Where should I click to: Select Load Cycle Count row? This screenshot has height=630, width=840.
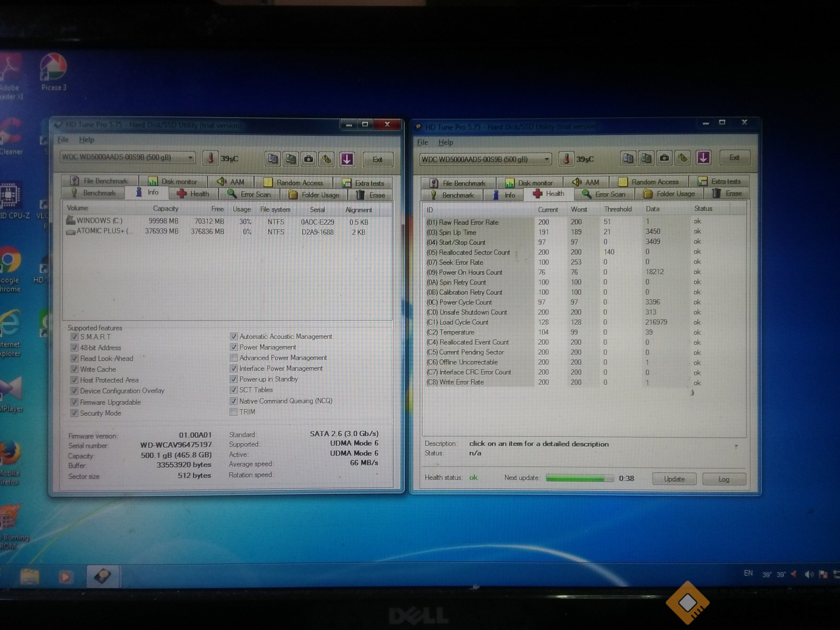click(584, 322)
